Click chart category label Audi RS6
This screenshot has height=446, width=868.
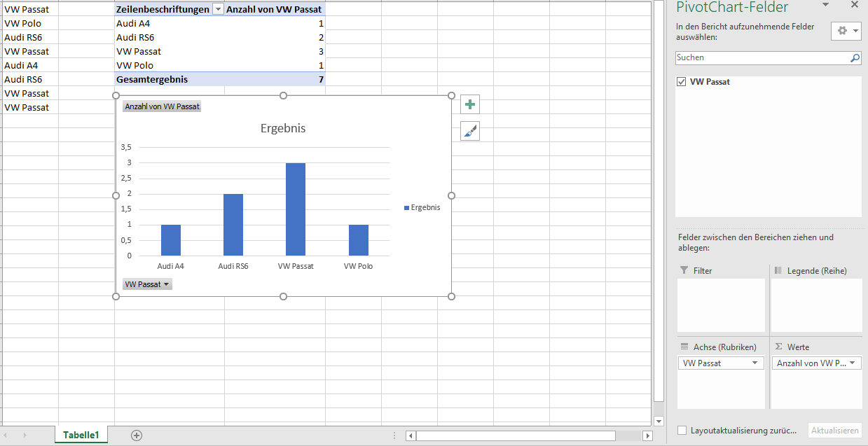[233, 266]
